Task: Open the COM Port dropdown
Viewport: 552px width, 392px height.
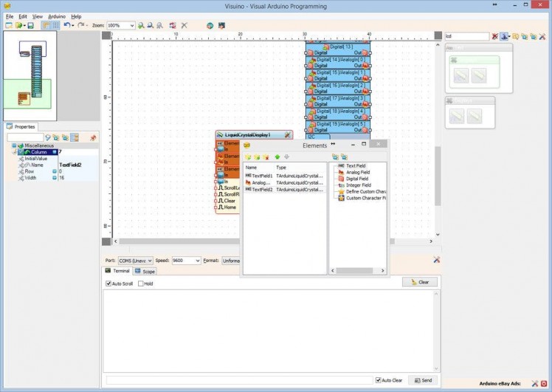Action: pyautogui.click(x=149, y=261)
